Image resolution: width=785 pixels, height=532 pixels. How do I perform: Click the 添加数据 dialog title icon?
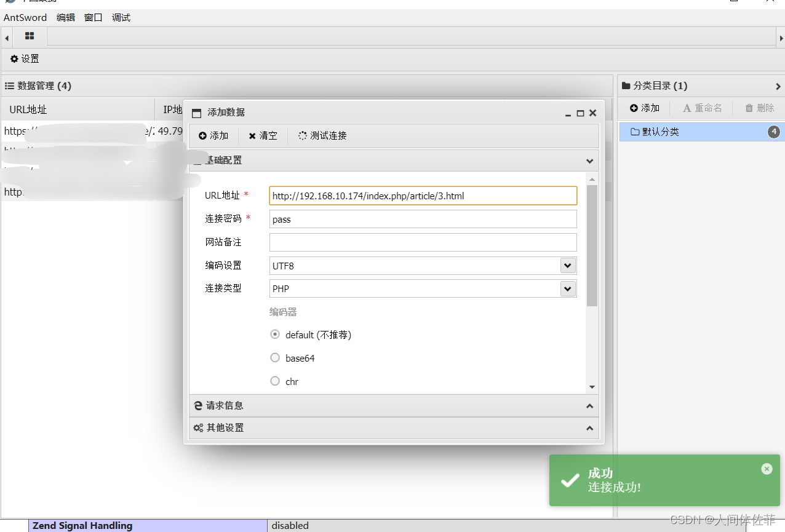pos(197,113)
